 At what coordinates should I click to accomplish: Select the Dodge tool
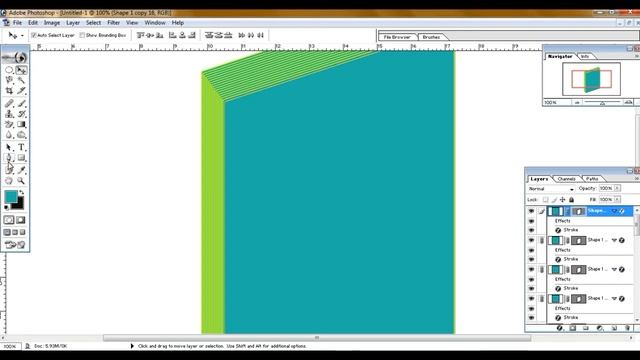tap(21, 135)
